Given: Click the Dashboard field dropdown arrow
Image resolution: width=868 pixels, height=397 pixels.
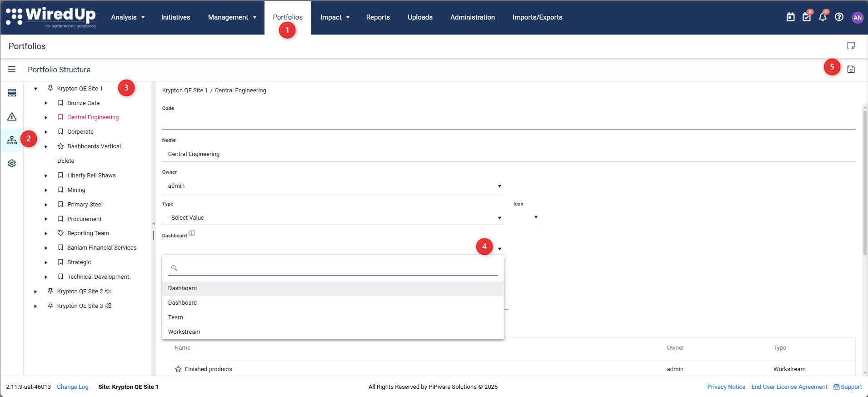Looking at the screenshot, I should pos(499,249).
